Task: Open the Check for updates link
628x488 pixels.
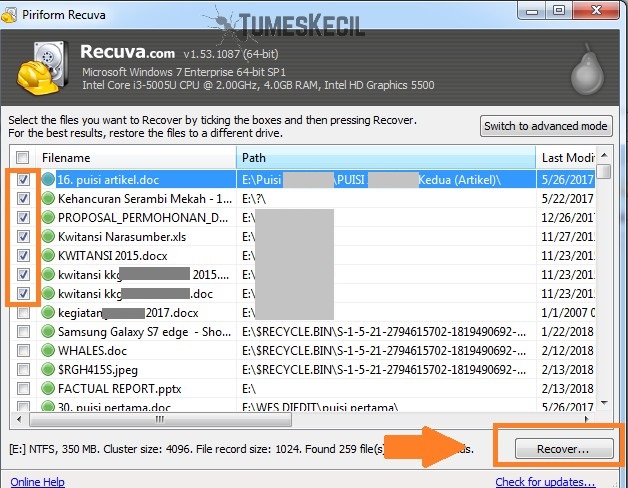Action: pyautogui.click(x=545, y=482)
